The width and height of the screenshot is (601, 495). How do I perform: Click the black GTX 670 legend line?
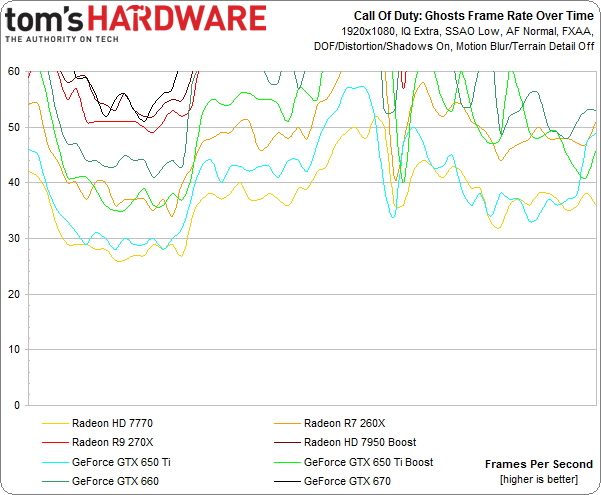pyautogui.click(x=287, y=482)
